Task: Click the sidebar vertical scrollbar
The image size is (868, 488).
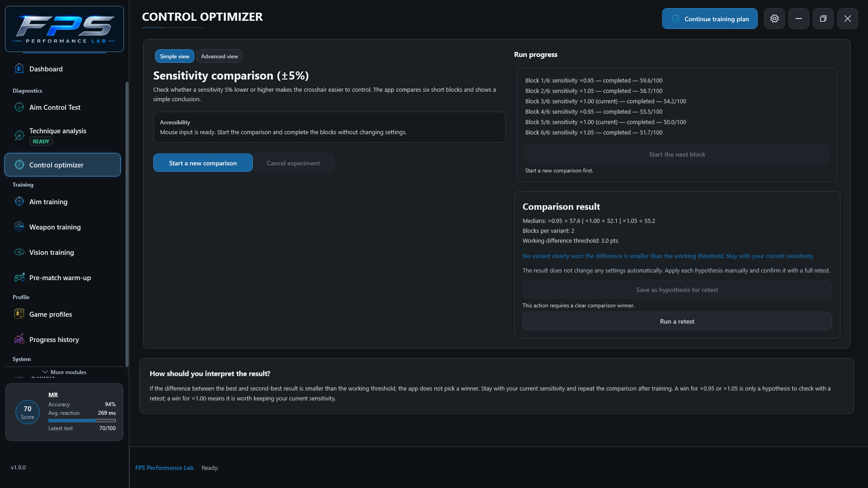Action: [x=127, y=224]
